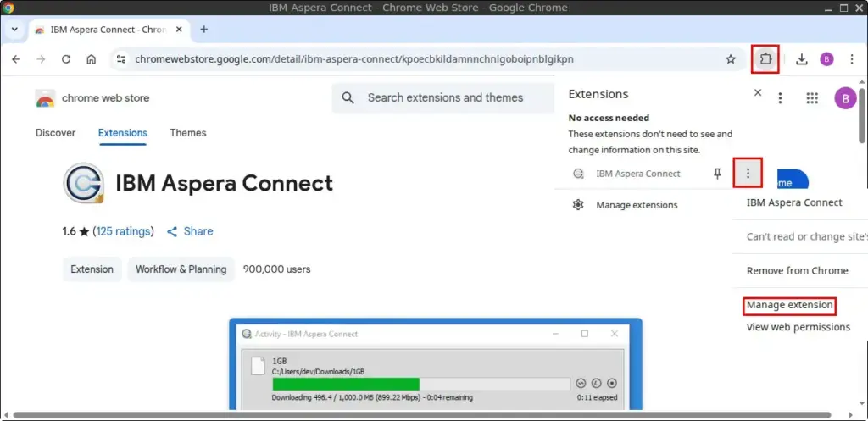
Task: Open the Chrome three-dot main menu
Action: coord(852,59)
